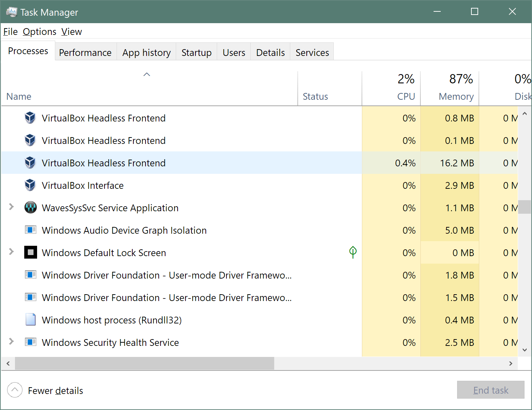Expand the Windows Security Health Service group
The height and width of the screenshot is (410, 532).
tap(11, 342)
